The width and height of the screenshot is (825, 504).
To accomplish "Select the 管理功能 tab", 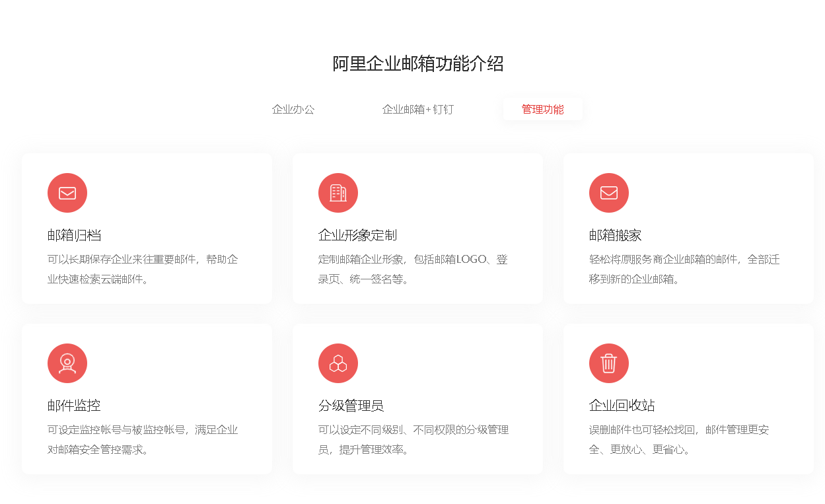I will 543,109.
